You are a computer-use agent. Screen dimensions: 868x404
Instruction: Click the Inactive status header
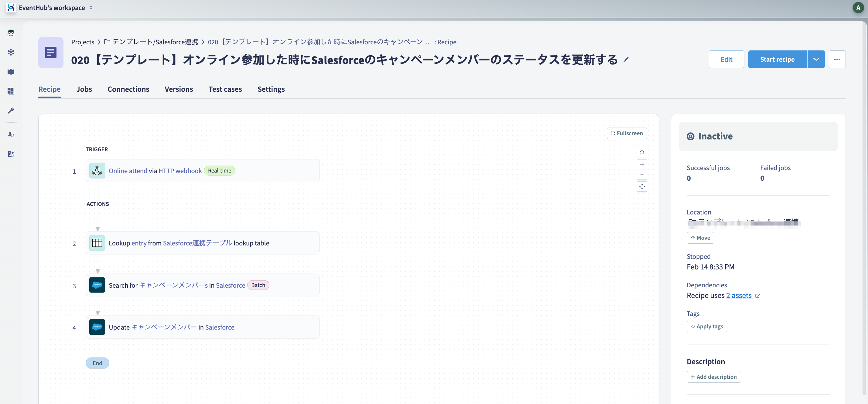point(758,136)
